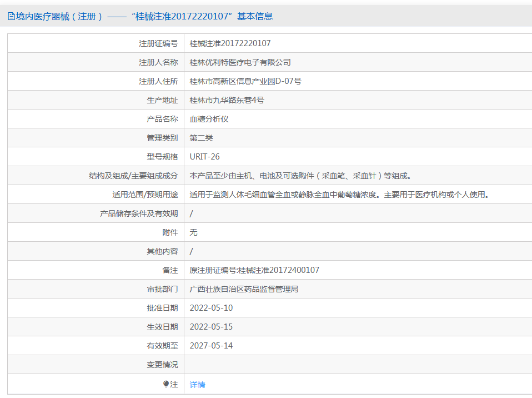Click the 产品名称 label
The image size is (532, 398).
pyautogui.click(x=162, y=119)
